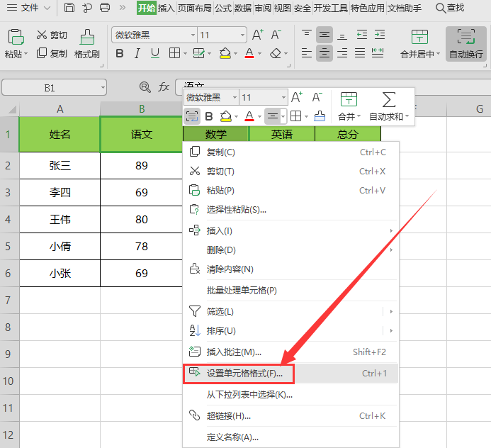Toggle Italic in the ribbon
Image resolution: width=491 pixels, height=448 pixels.
[137, 54]
